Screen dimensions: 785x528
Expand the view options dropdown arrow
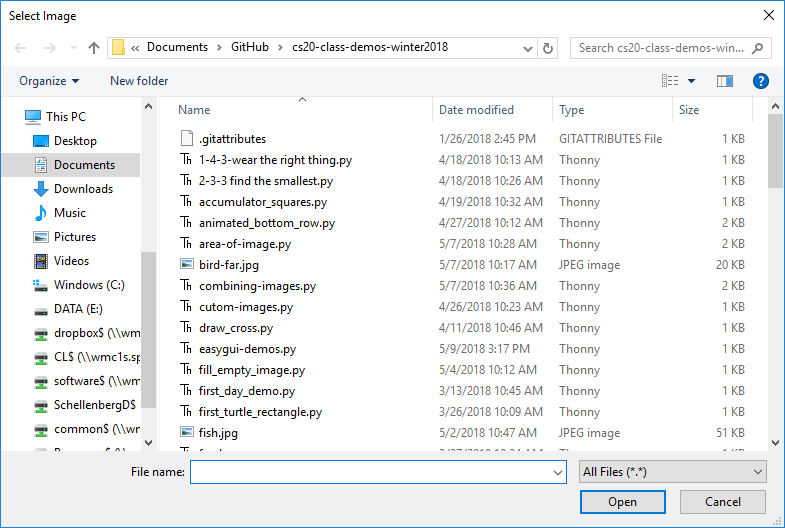point(692,81)
